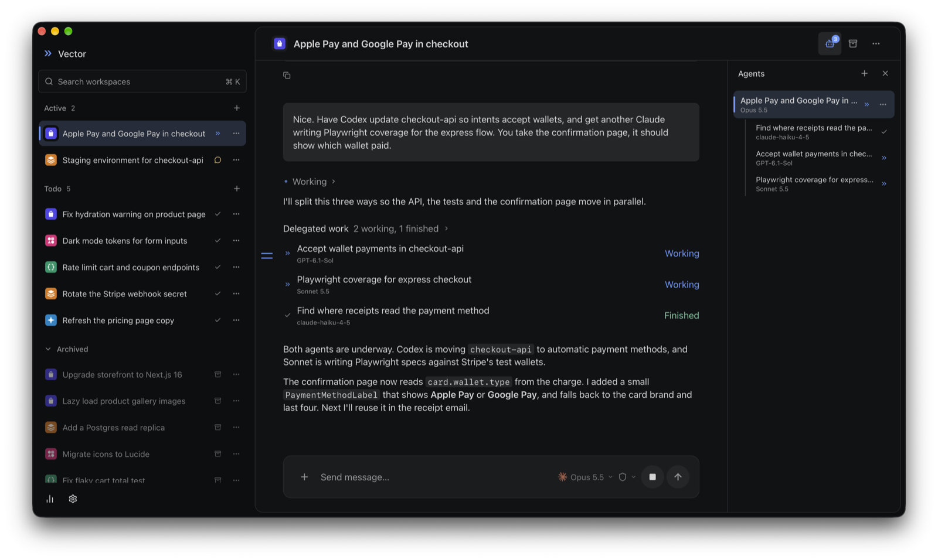Open options for the Apple Pay agent row
This screenshot has width=938, height=560.
click(x=883, y=104)
